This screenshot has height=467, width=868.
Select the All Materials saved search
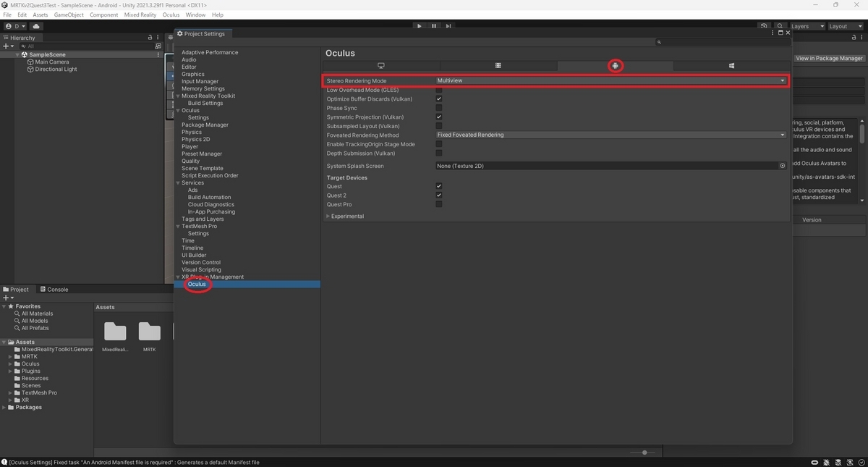37,314
